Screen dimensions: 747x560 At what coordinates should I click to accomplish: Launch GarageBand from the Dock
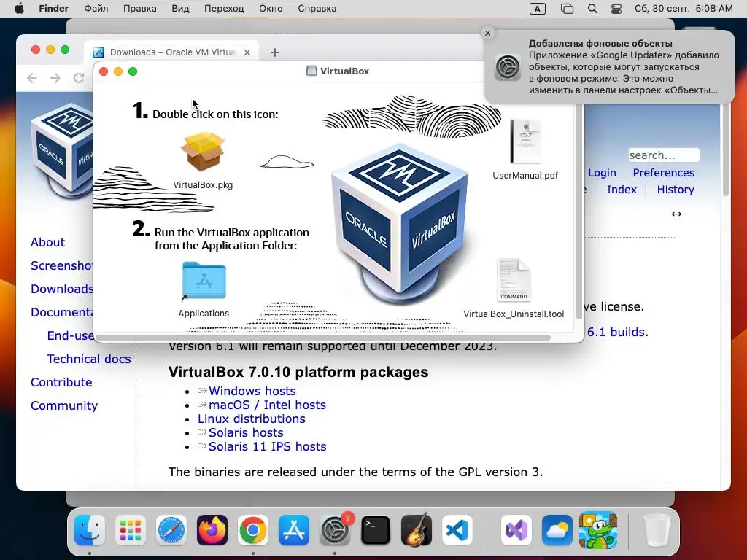[x=417, y=530]
